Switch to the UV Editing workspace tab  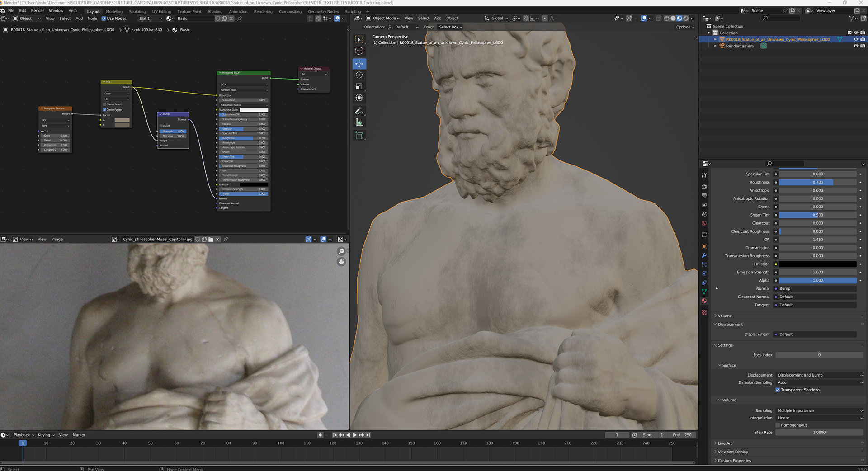pos(161,12)
